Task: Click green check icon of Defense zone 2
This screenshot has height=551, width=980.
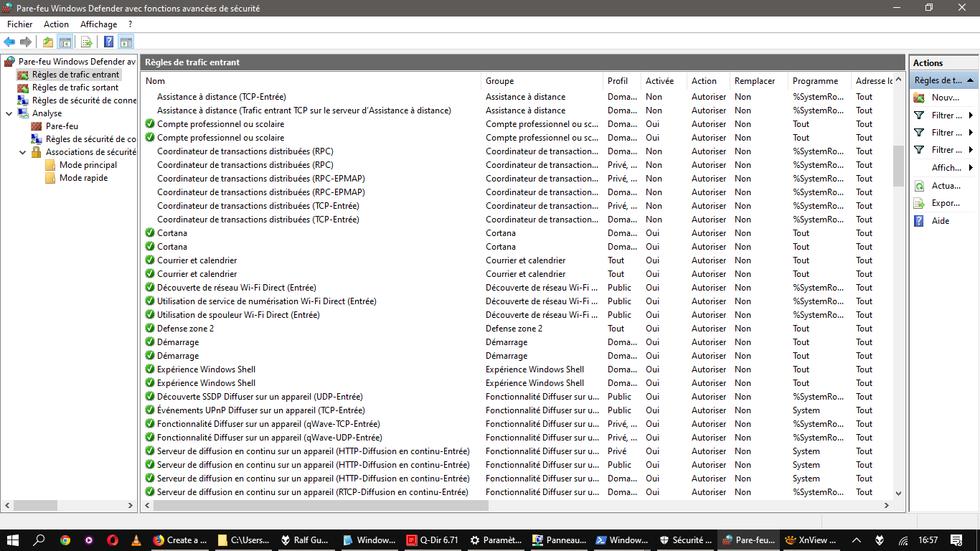Action: tap(150, 329)
